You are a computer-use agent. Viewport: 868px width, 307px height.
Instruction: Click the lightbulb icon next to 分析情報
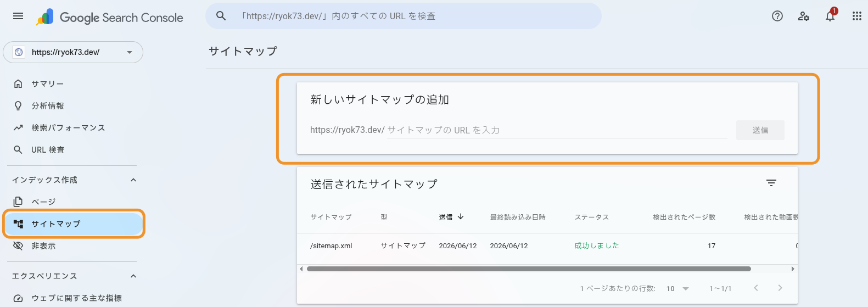pyautogui.click(x=18, y=105)
